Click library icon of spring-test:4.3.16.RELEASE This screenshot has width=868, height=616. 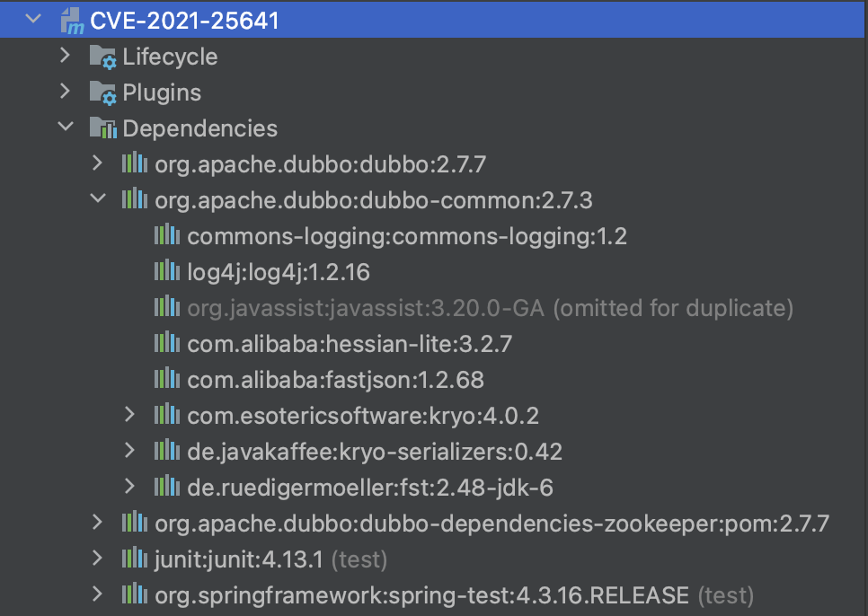pos(135,595)
